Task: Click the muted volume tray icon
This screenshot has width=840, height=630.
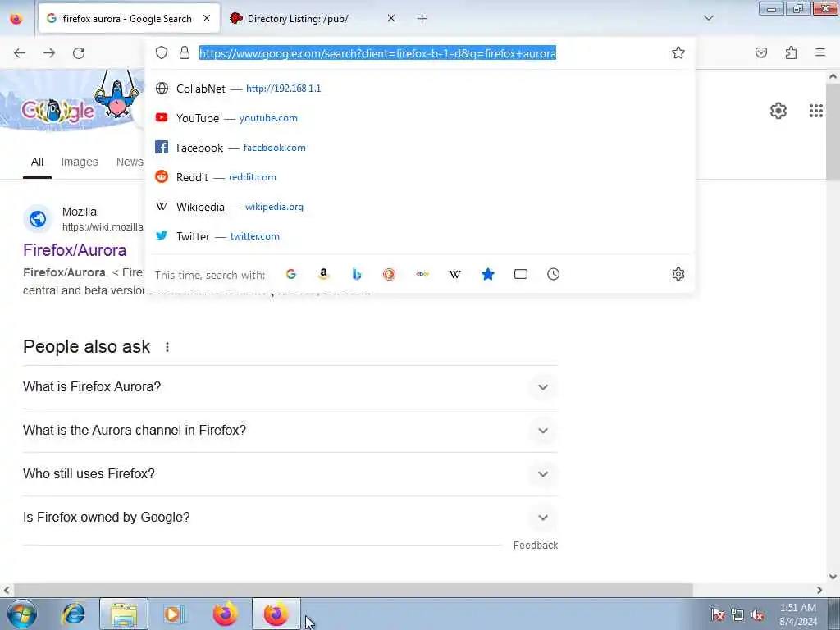Action: tap(757, 614)
